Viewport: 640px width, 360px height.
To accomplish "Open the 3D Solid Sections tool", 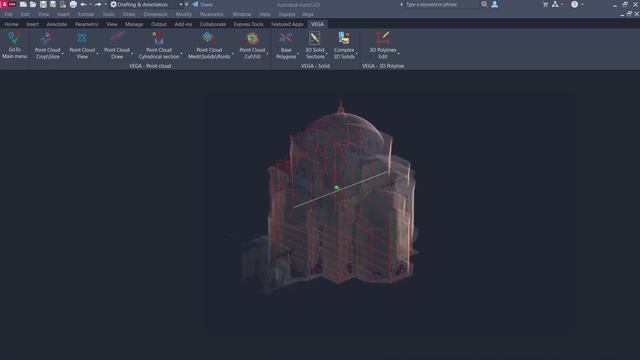I will click(315, 45).
